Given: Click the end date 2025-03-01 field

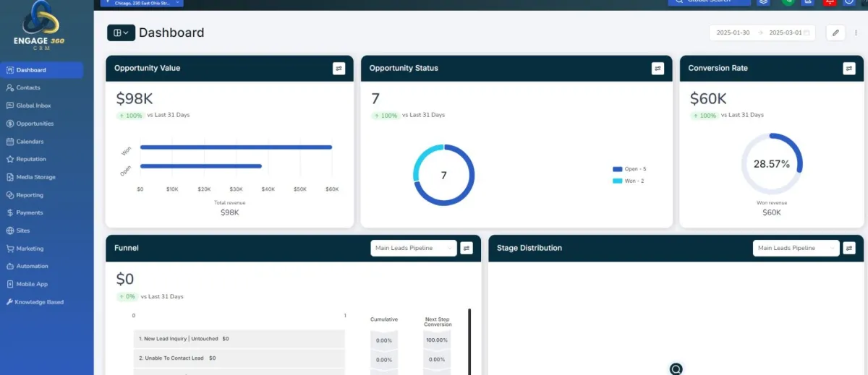Looking at the screenshot, I should [785, 33].
